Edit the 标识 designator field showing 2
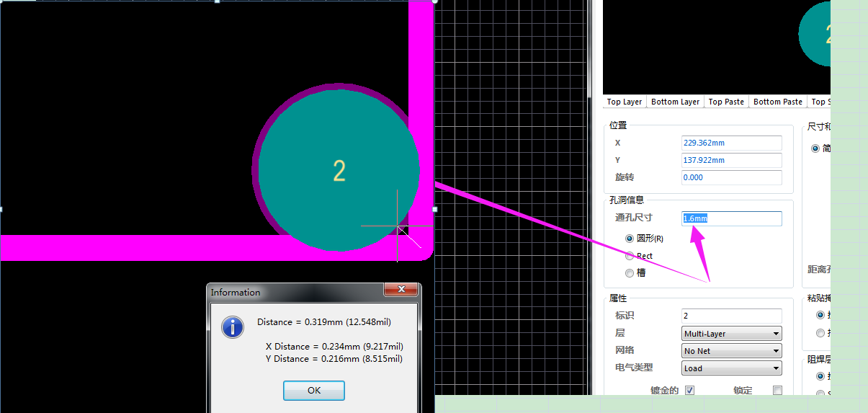Image resolution: width=868 pixels, height=413 pixels. pyautogui.click(x=731, y=316)
